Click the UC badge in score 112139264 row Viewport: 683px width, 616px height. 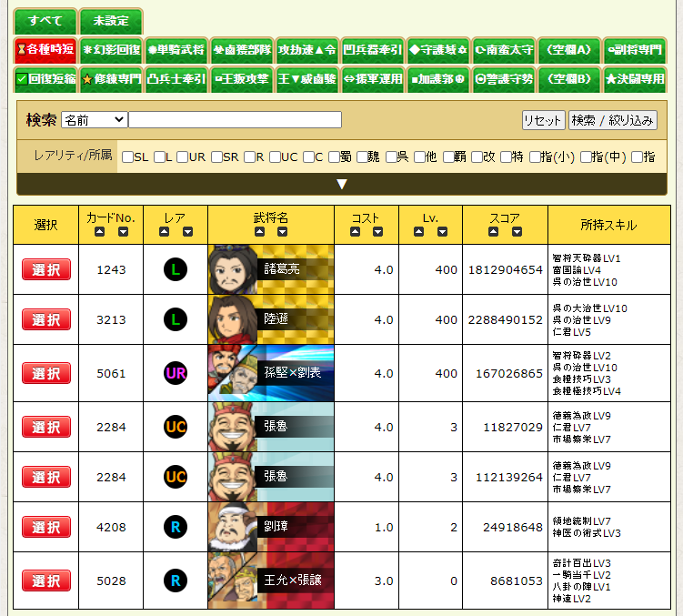click(176, 477)
